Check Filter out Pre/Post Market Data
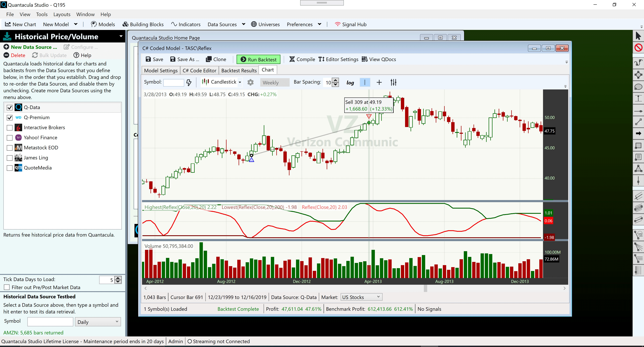 7,287
